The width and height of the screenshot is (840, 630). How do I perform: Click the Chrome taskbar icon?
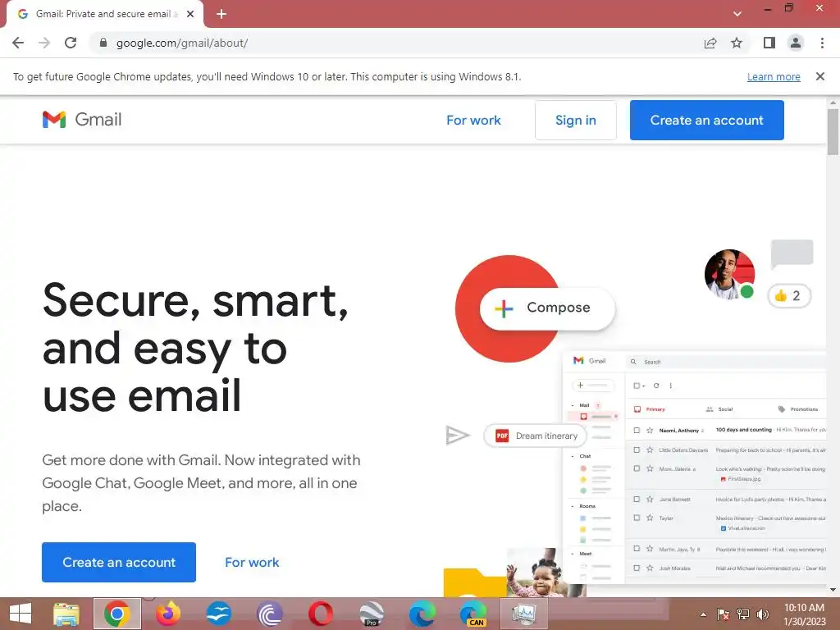point(116,614)
